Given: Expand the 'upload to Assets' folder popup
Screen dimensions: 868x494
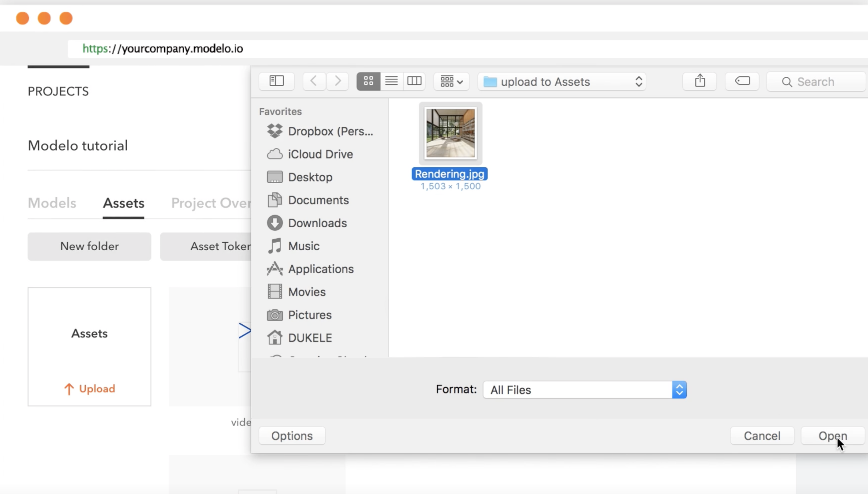Looking at the screenshot, I should coord(562,81).
